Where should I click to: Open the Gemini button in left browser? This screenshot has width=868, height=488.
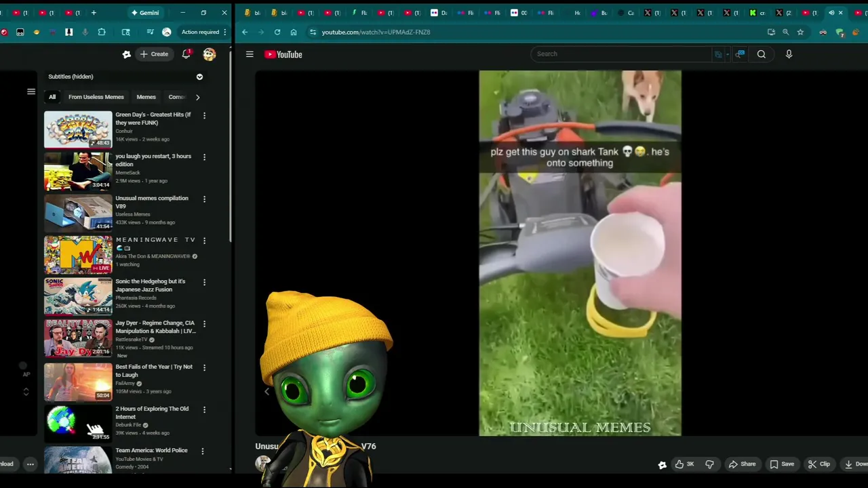pyautogui.click(x=144, y=12)
